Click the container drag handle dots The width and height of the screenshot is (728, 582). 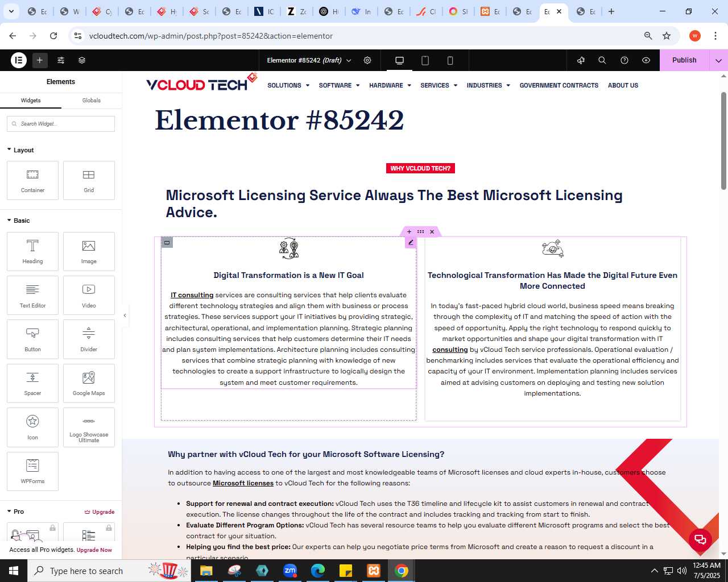point(420,232)
